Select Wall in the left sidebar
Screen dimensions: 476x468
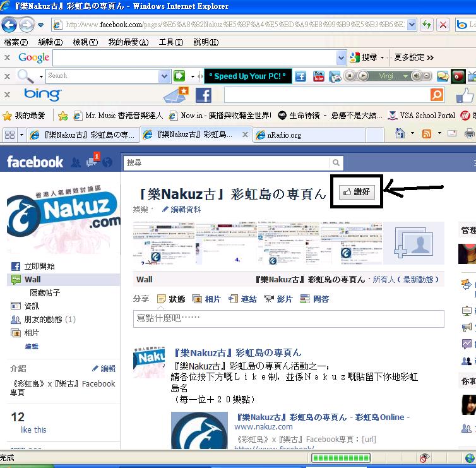coord(64,279)
